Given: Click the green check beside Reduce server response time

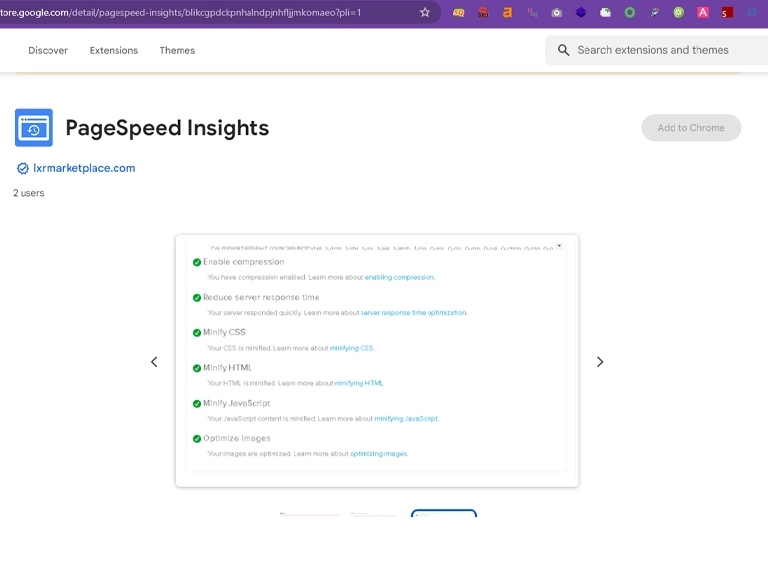Looking at the screenshot, I should [x=197, y=298].
